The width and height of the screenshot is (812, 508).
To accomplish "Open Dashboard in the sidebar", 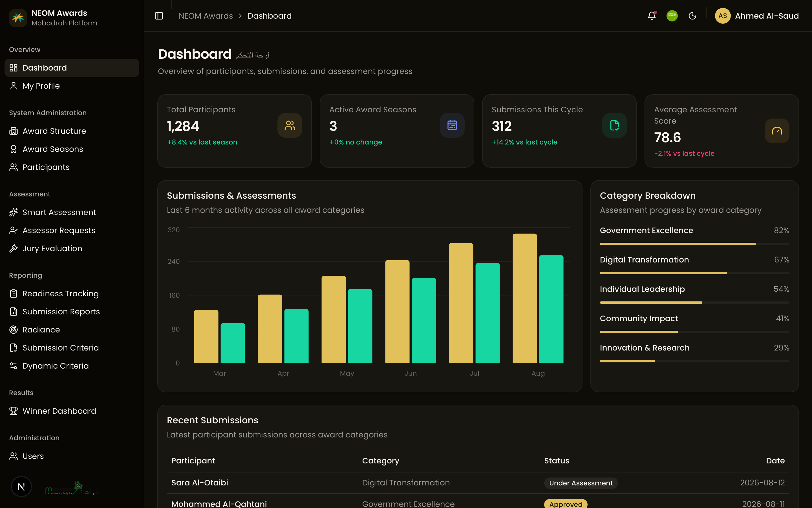I will click(72, 68).
